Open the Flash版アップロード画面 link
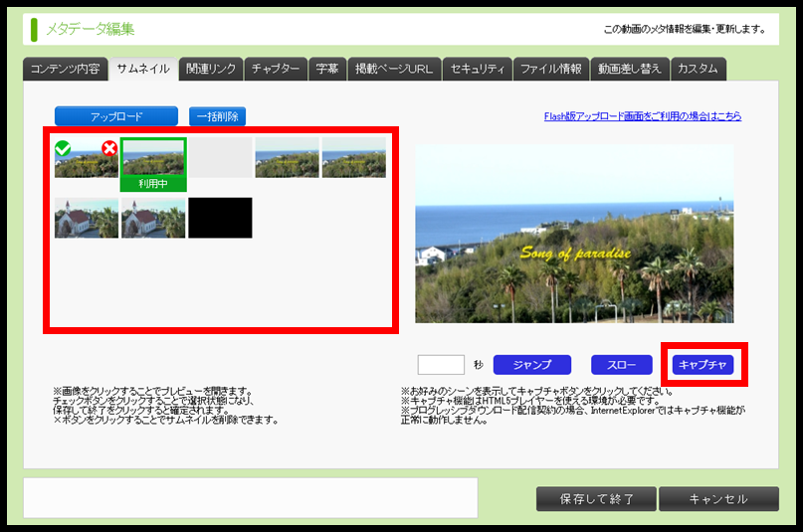Viewport: 803px width, 532px height. point(642,116)
